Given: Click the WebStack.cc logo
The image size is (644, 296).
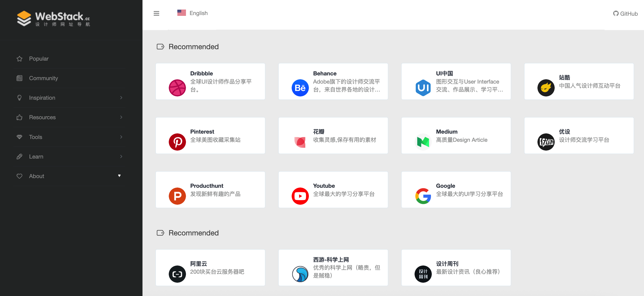Looking at the screenshot, I should [x=54, y=18].
